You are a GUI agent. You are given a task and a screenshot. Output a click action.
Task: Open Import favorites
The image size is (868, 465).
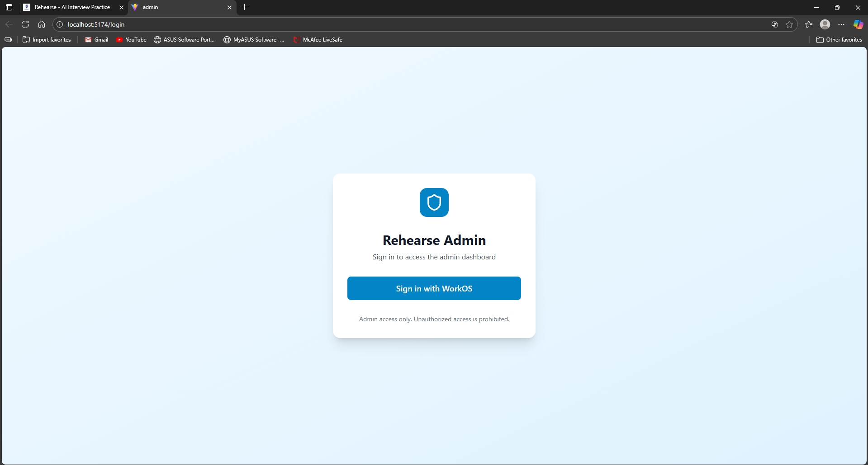pos(47,40)
